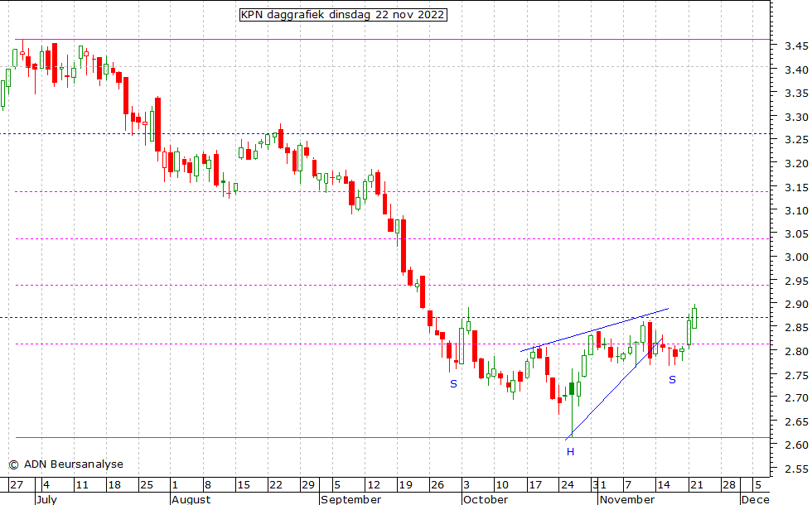812x505 pixels.
Task: Click the date label 8 in August
Action: pyautogui.click(x=208, y=485)
